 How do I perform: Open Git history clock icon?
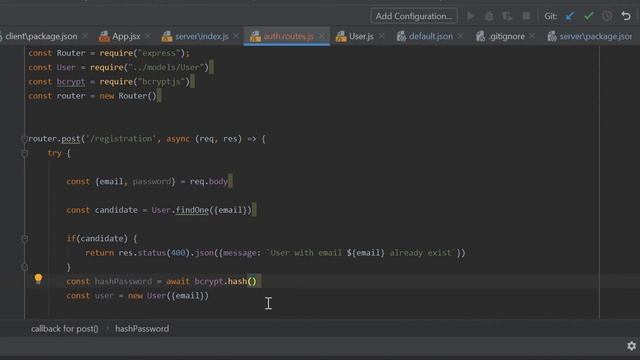point(607,16)
